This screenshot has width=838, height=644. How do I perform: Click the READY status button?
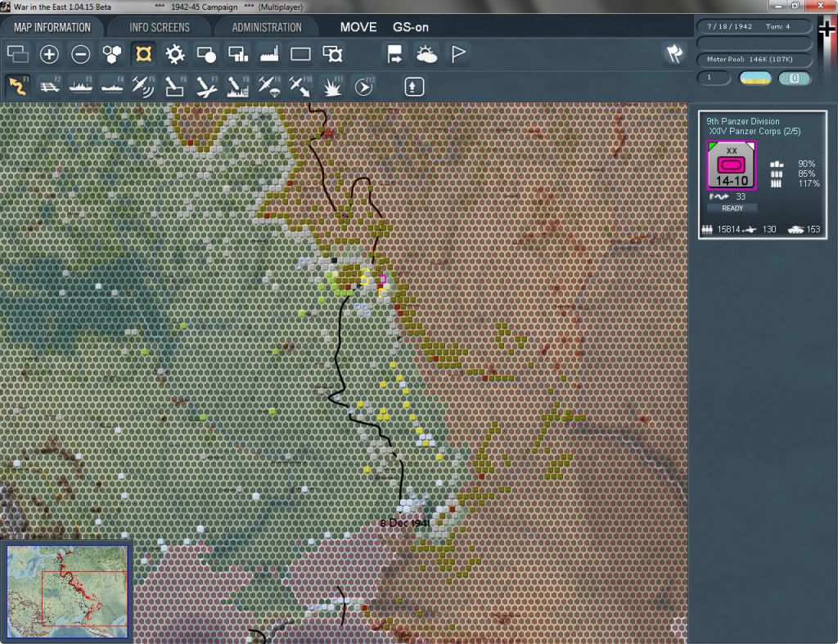coord(732,209)
